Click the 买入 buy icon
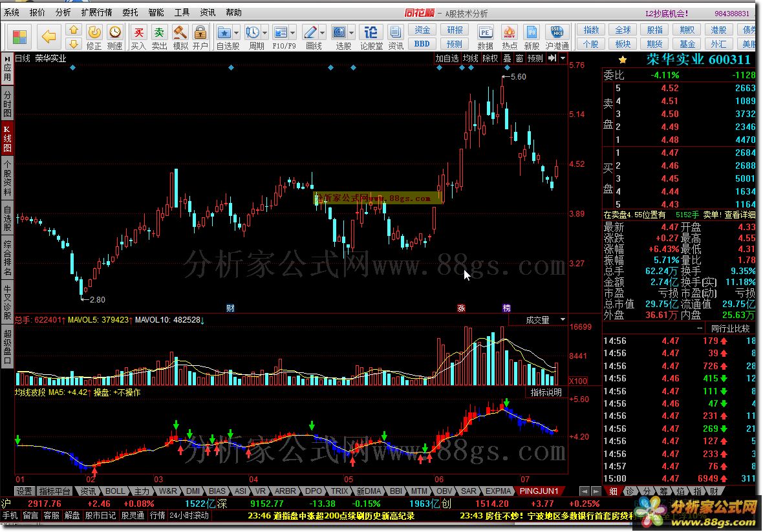The image size is (763, 532). (x=138, y=32)
